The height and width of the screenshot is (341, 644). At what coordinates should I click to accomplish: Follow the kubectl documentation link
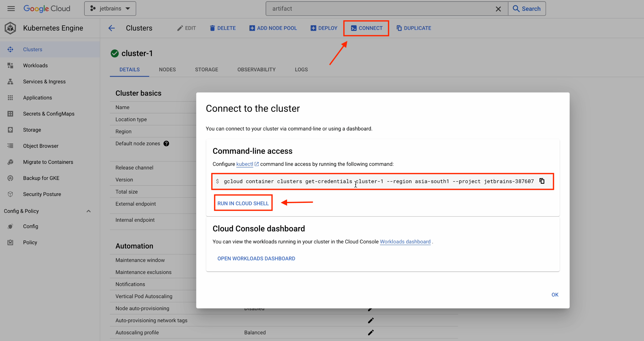(x=244, y=164)
